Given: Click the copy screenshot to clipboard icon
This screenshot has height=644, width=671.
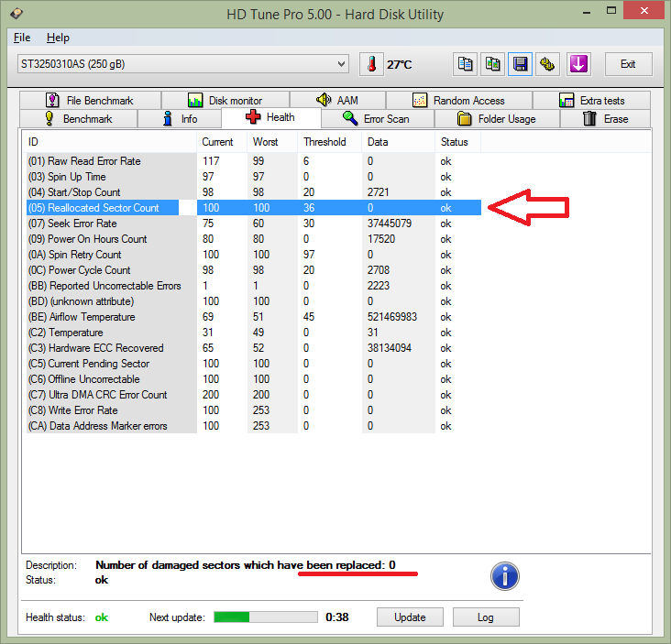Looking at the screenshot, I should point(492,64).
